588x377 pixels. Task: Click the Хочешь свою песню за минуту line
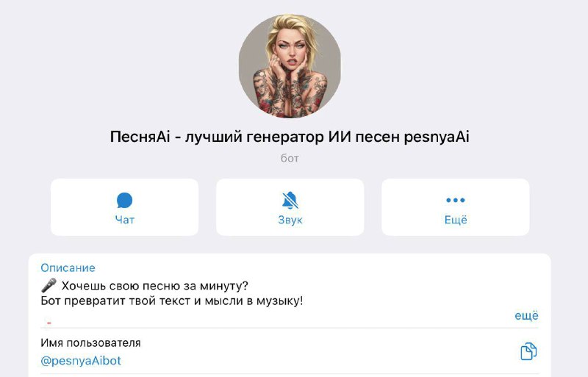coord(155,286)
